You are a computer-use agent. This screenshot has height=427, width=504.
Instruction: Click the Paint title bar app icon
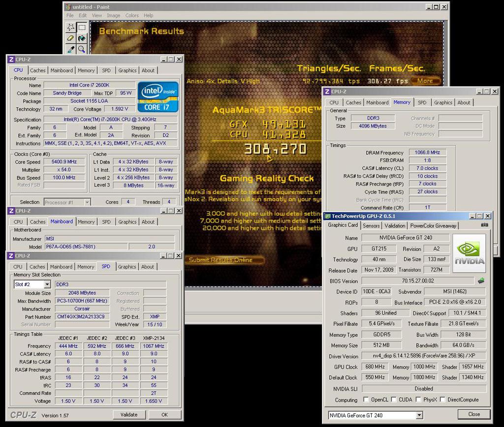coord(68,7)
